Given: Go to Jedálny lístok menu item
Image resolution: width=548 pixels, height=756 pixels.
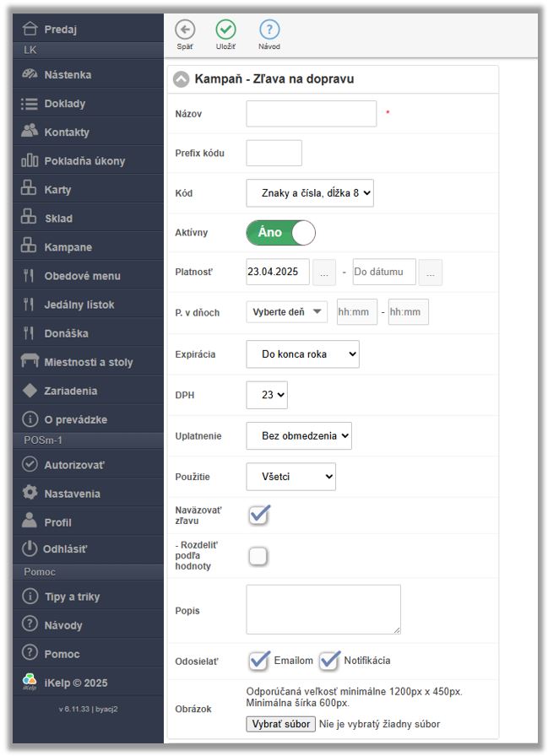Looking at the screenshot, I should 79,305.
